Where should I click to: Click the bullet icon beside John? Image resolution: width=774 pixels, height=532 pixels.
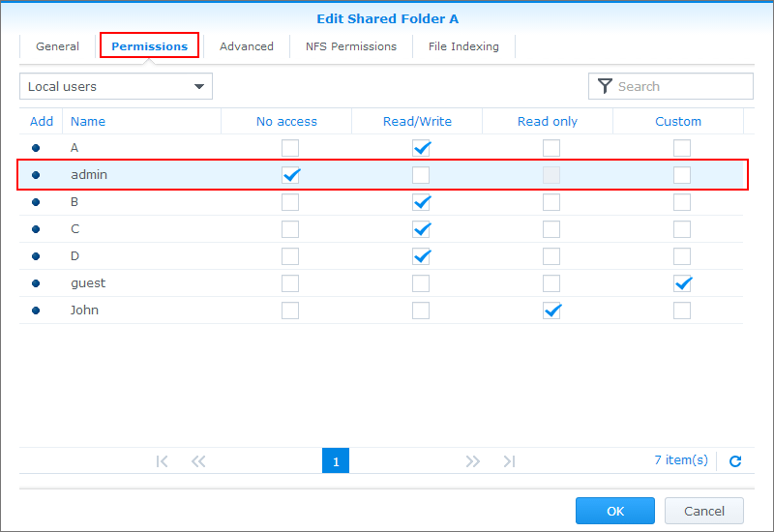click(36, 310)
